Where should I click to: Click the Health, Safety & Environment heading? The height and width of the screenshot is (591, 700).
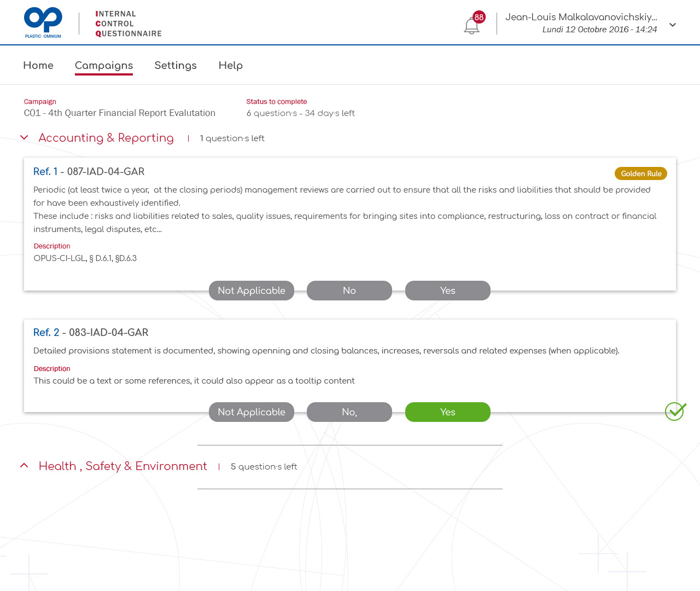[122, 466]
